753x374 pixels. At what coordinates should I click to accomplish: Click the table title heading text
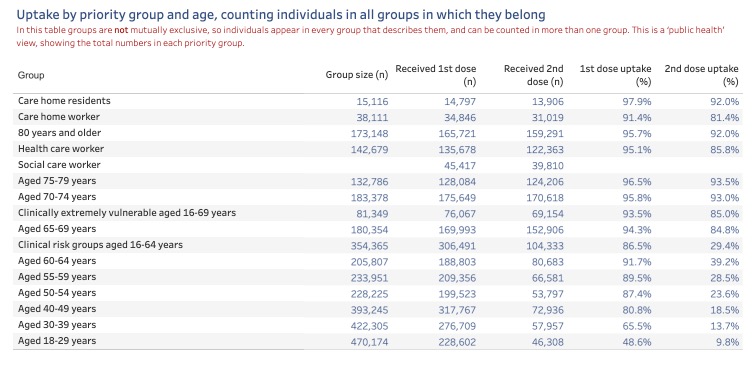(281, 15)
